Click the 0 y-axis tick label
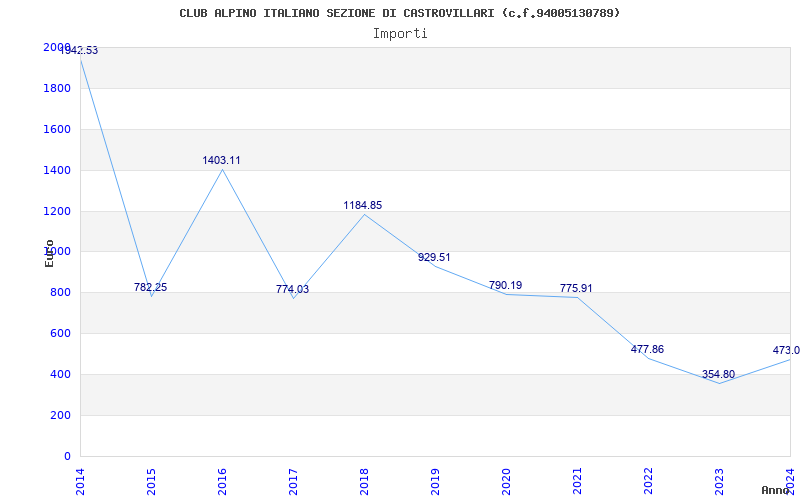Image resolution: width=800 pixels, height=500 pixels. (x=67, y=456)
